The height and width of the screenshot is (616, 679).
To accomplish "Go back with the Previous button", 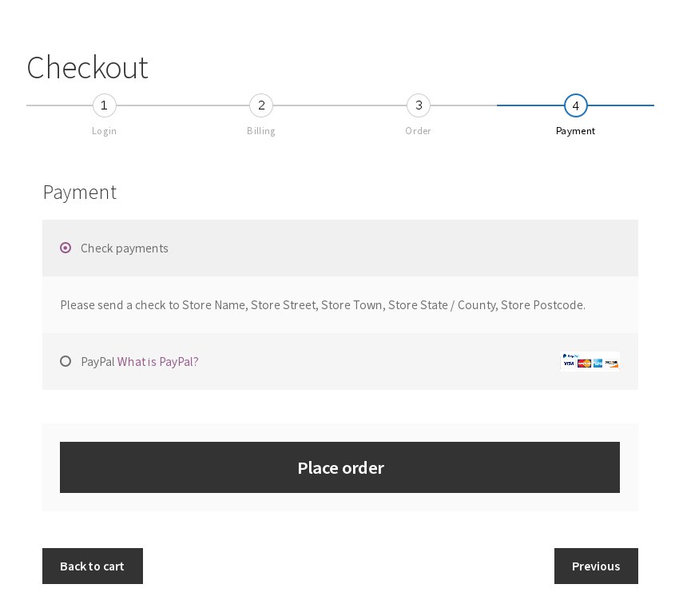I will [x=596, y=566].
